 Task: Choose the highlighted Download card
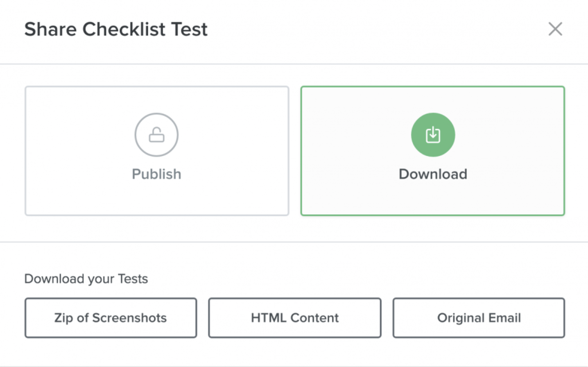click(432, 151)
